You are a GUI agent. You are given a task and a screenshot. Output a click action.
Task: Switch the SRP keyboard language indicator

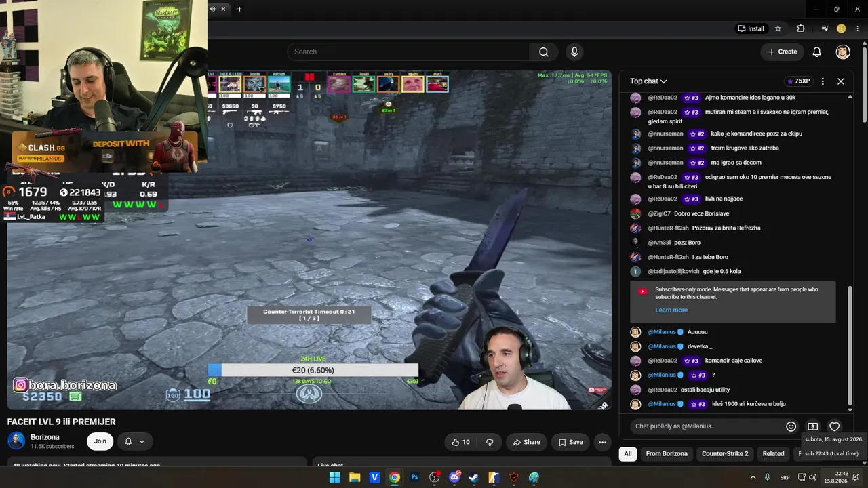click(785, 477)
